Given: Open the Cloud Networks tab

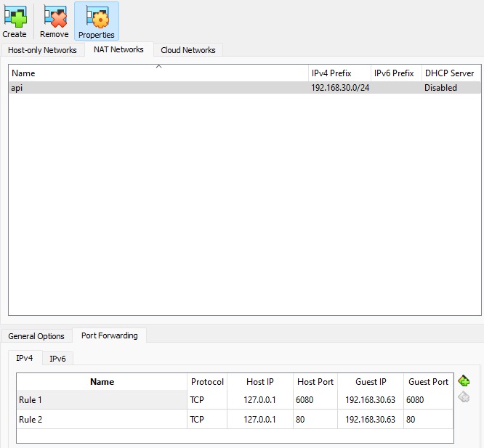Looking at the screenshot, I should [188, 50].
